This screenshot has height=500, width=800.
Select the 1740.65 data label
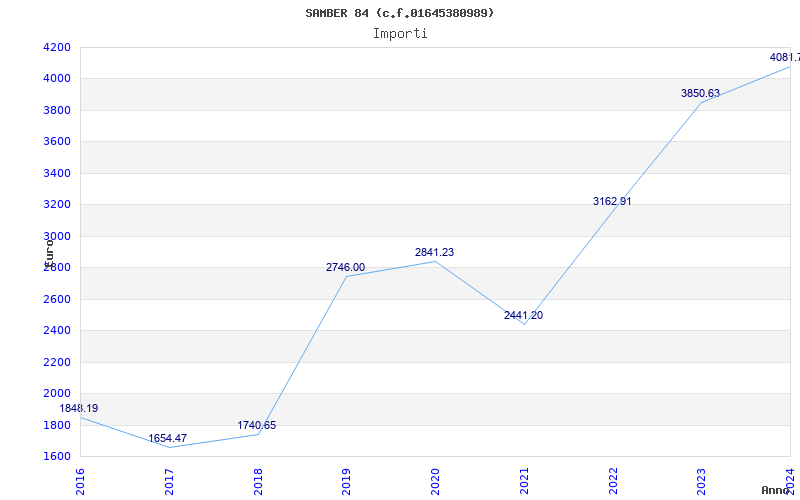256,425
